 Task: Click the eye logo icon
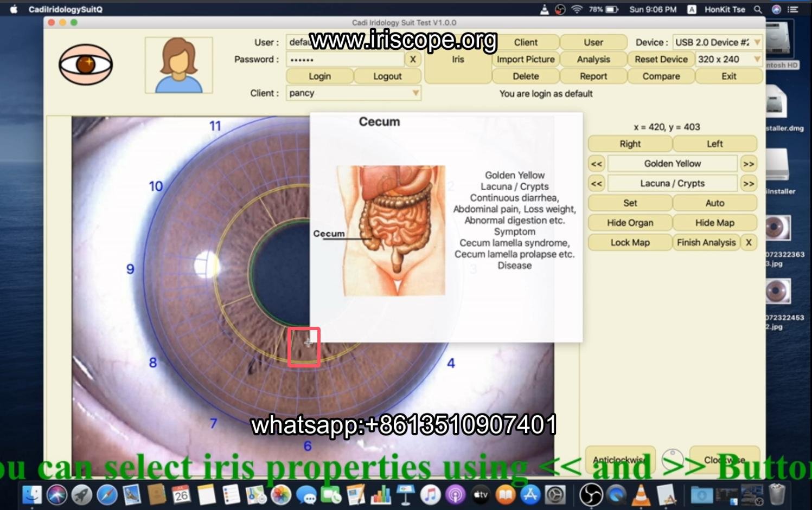86,65
